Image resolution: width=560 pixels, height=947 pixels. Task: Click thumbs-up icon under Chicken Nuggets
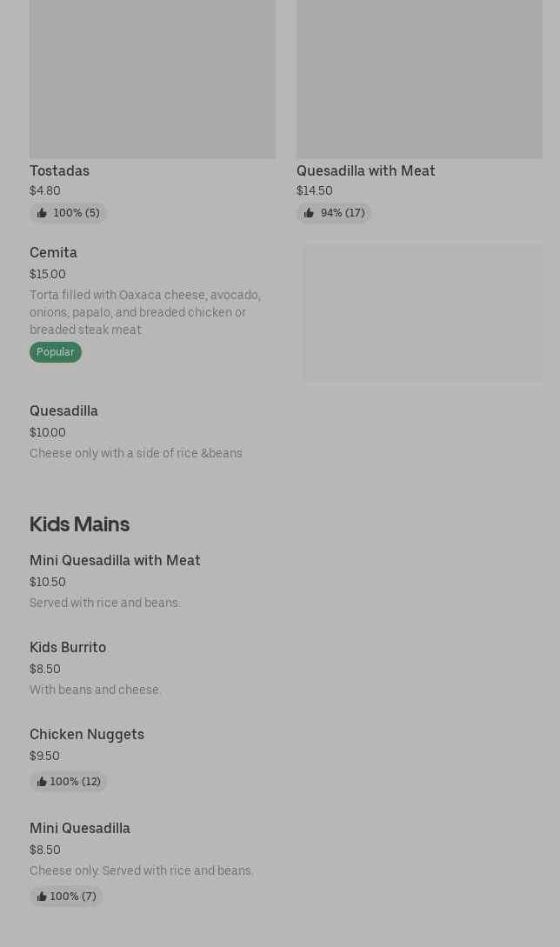(x=42, y=782)
